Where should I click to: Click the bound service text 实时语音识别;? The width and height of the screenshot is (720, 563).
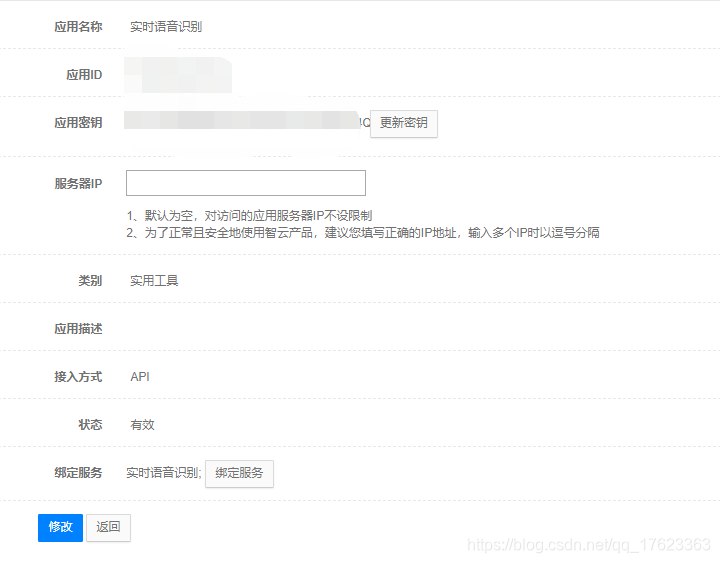tap(163, 473)
